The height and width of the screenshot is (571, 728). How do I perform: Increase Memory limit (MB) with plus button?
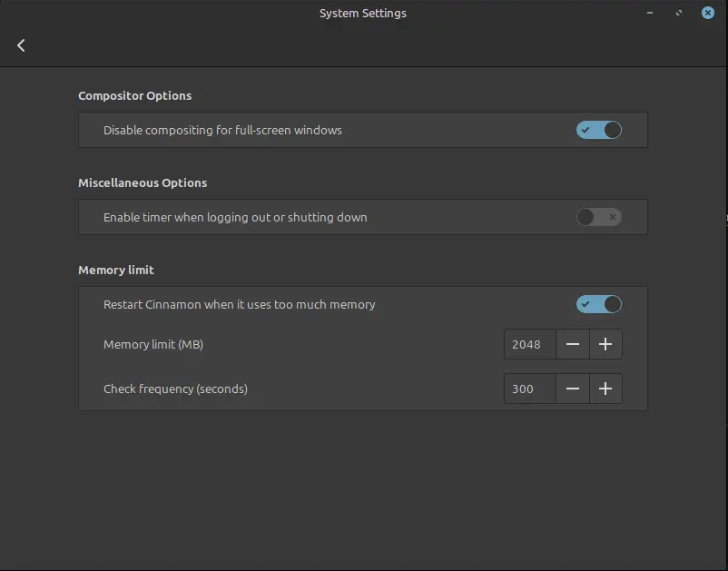point(605,344)
